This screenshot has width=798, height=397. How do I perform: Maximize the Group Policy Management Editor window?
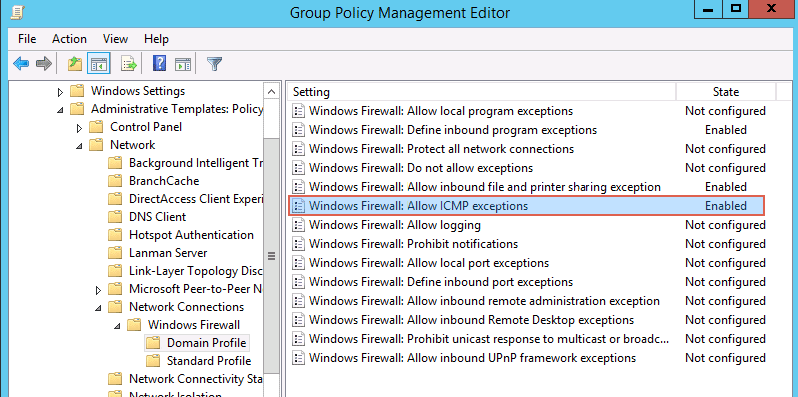pos(735,9)
